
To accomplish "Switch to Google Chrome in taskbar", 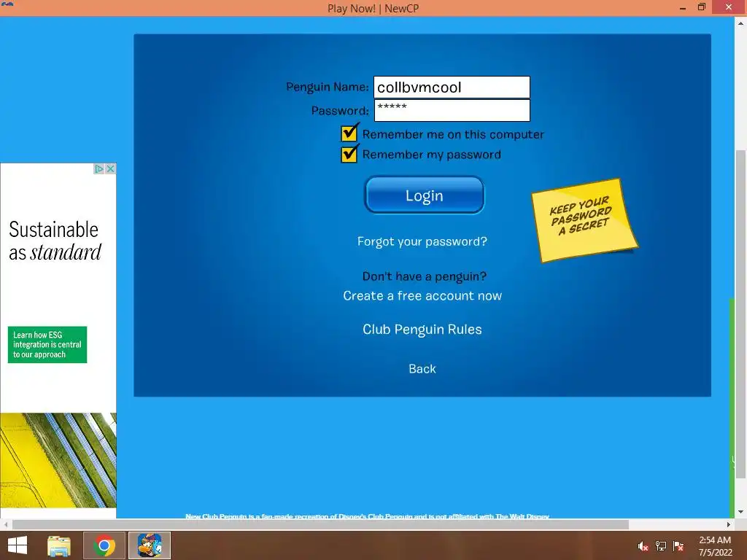I will coord(104,545).
